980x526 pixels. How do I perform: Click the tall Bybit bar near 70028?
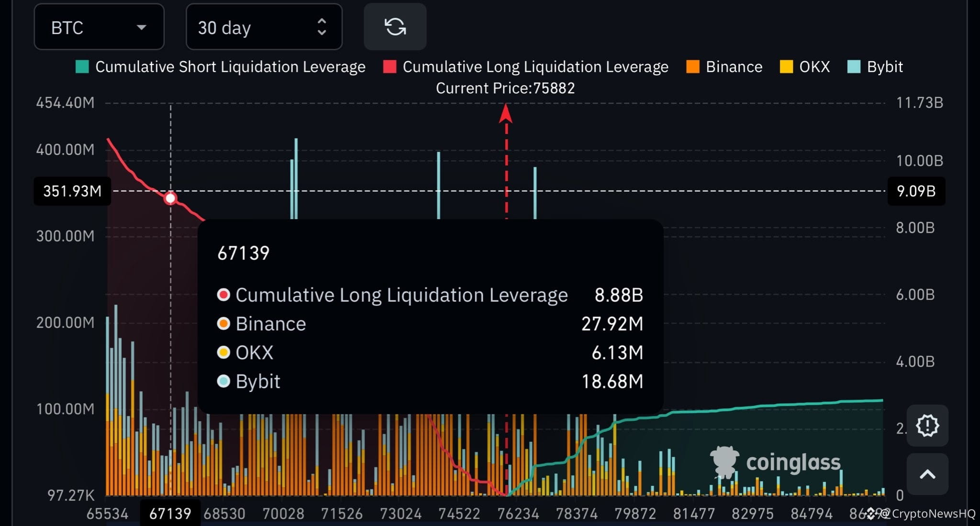(296, 178)
